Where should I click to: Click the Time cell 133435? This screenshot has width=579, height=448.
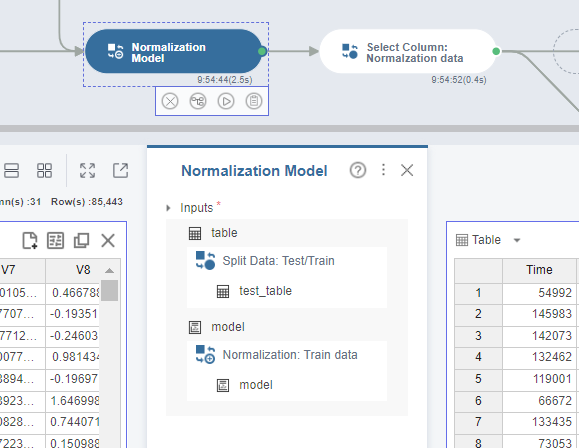[x=539, y=422]
